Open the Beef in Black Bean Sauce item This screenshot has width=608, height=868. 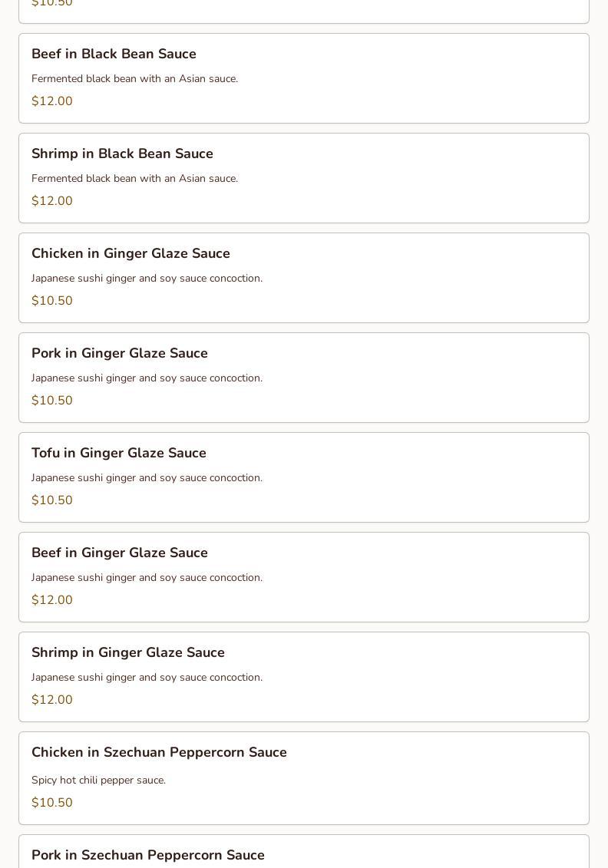point(114,54)
